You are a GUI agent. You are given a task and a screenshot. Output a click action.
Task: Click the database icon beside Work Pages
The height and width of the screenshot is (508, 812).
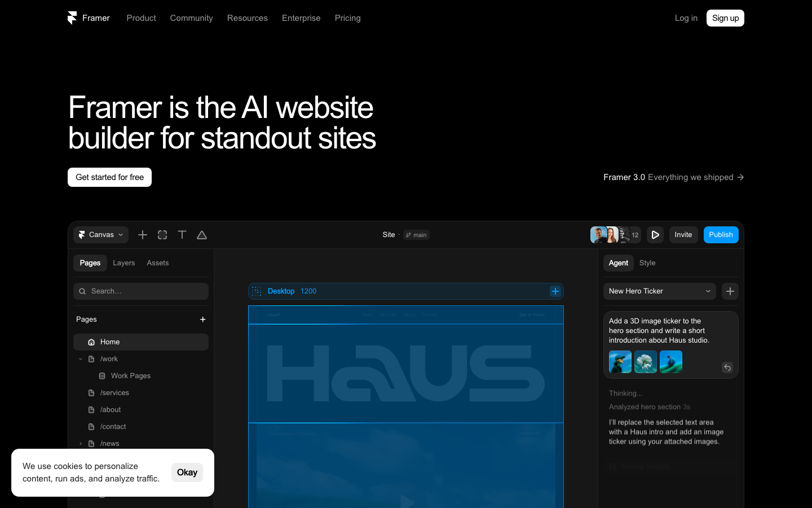102,376
